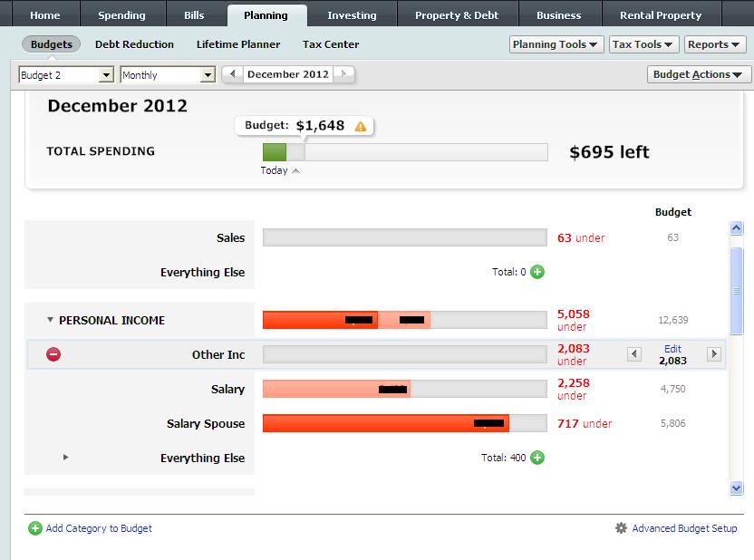Image resolution: width=754 pixels, height=560 pixels.
Task: Switch to the Spending tab
Action: pyautogui.click(x=121, y=15)
